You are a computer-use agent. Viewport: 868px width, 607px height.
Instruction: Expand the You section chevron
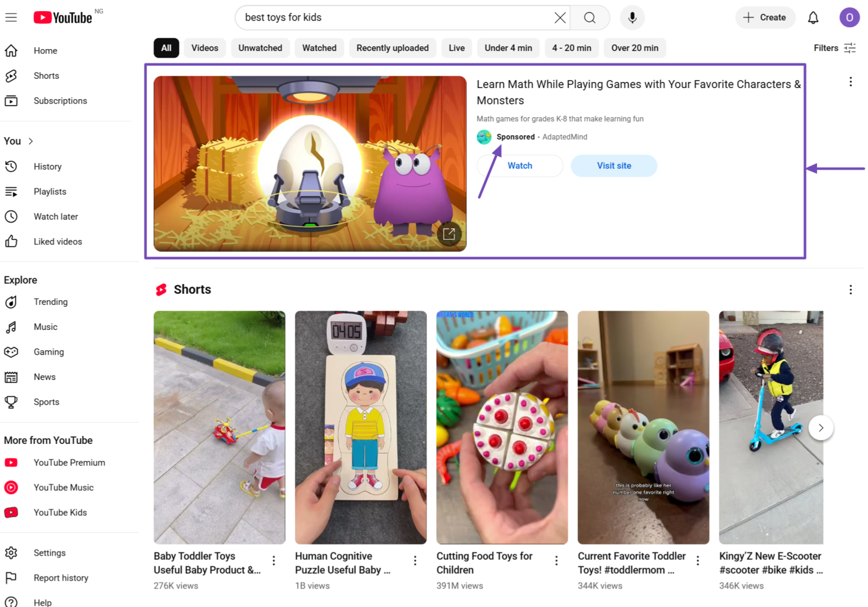pyautogui.click(x=30, y=141)
